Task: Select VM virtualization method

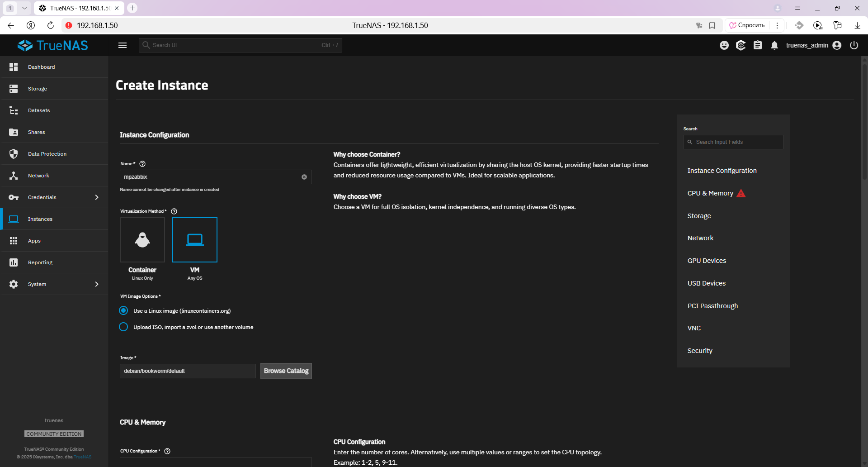Action: [195, 240]
